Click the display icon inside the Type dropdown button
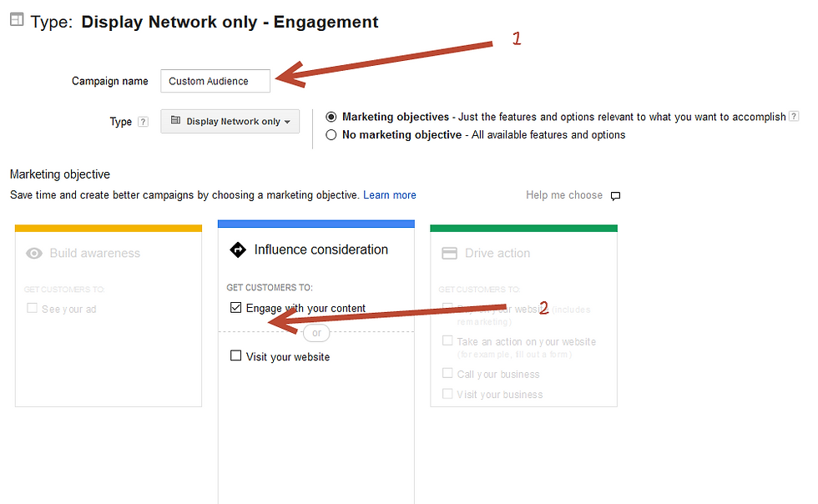Image resolution: width=818 pixels, height=504 pixels. [176, 120]
